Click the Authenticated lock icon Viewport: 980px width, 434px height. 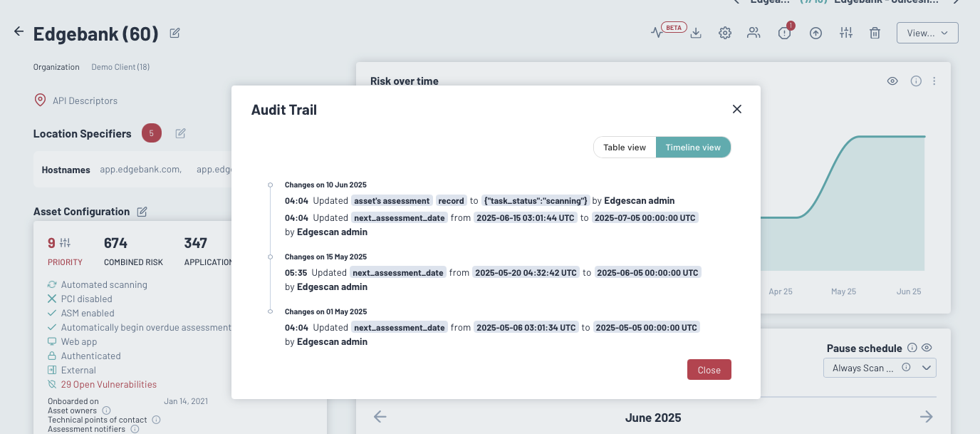click(x=51, y=356)
